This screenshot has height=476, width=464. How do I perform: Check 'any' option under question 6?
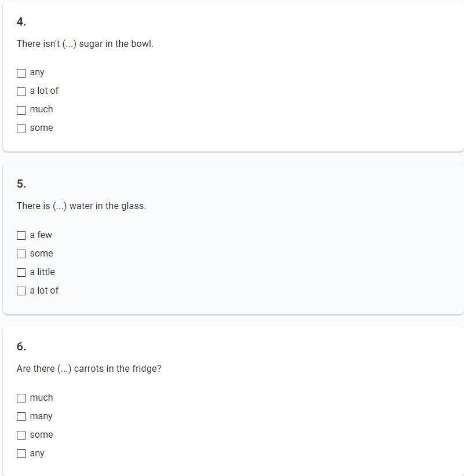[21, 454]
